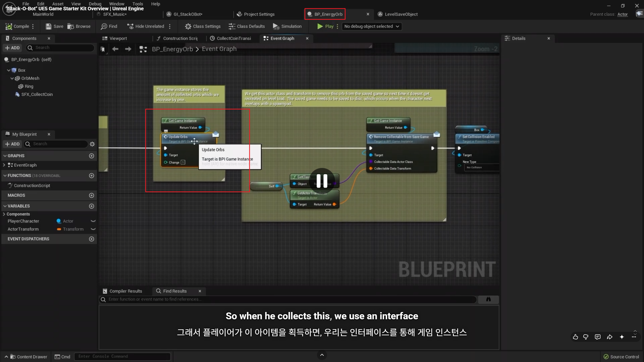Compile the blueprint
Viewport: 644px width, 362px height.
tap(17, 26)
